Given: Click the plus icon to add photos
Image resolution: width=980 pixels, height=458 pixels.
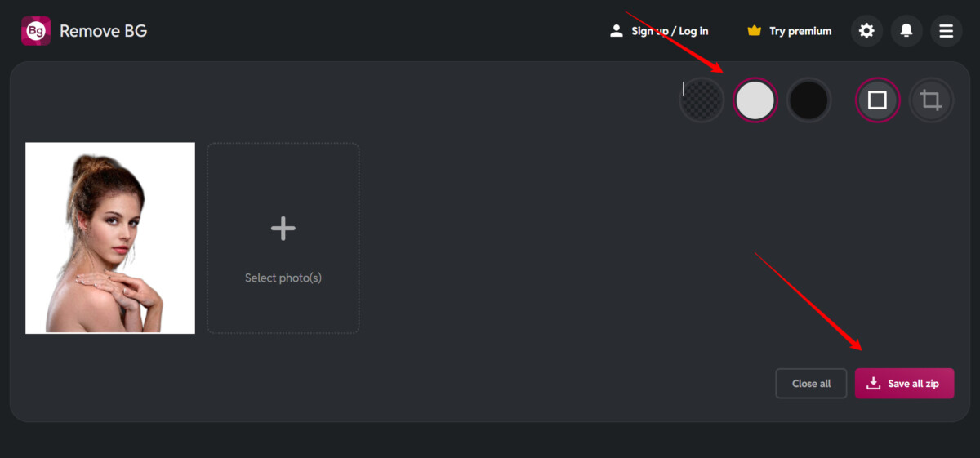Looking at the screenshot, I should (x=283, y=229).
